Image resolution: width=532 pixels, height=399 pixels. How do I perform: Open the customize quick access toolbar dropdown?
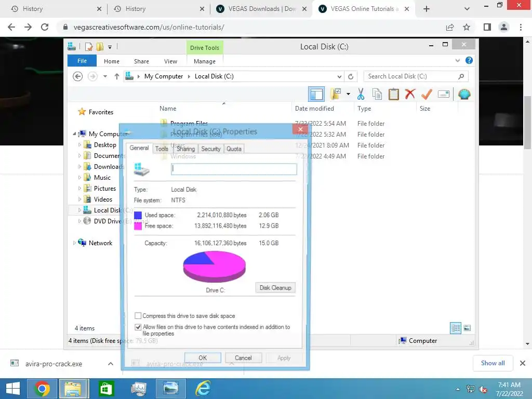click(x=110, y=47)
